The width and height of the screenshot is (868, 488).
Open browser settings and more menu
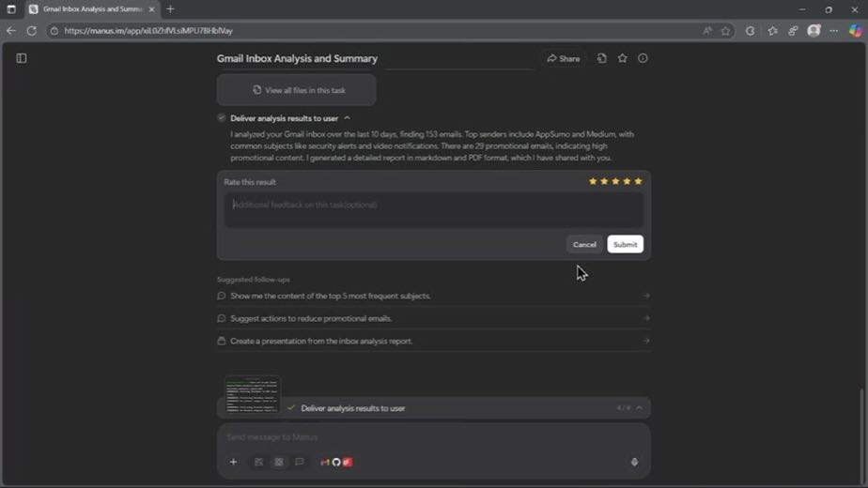[x=834, y=31]
